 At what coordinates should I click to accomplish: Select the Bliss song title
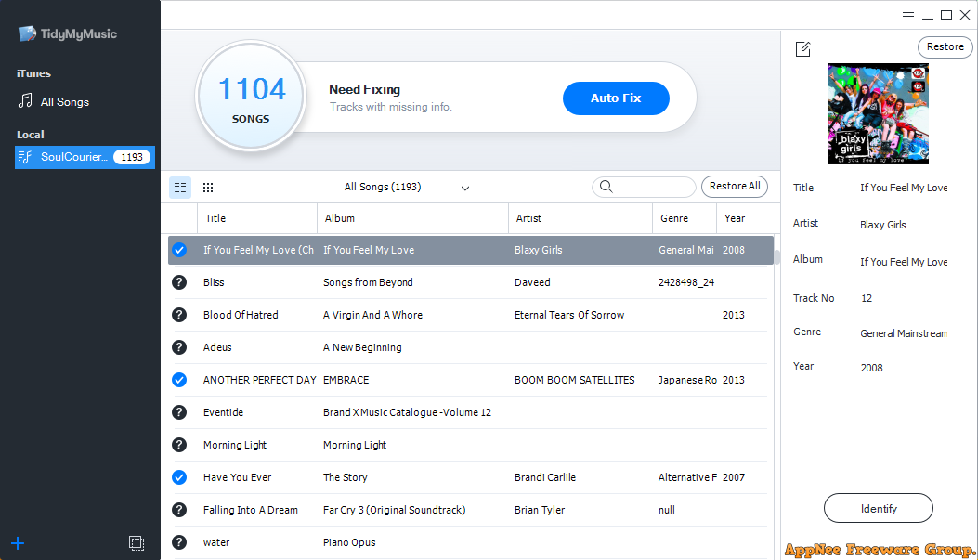pyautogui.click(x=214, y=282)
